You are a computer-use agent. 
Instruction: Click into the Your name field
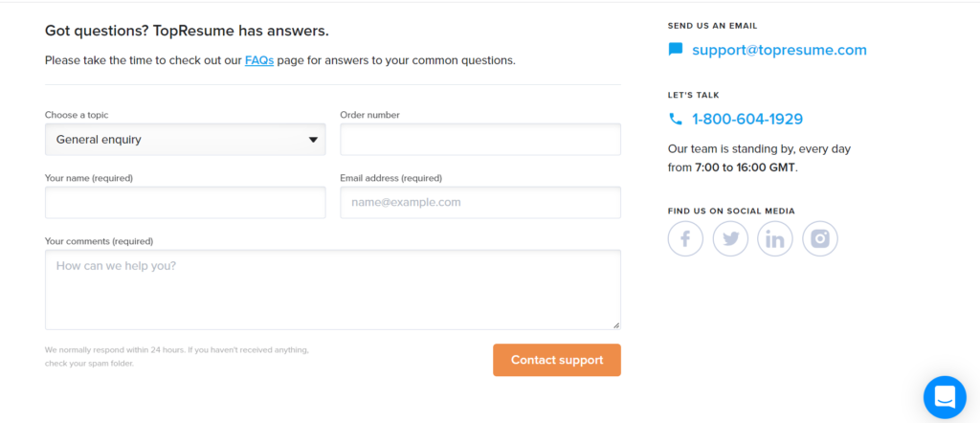185,203
